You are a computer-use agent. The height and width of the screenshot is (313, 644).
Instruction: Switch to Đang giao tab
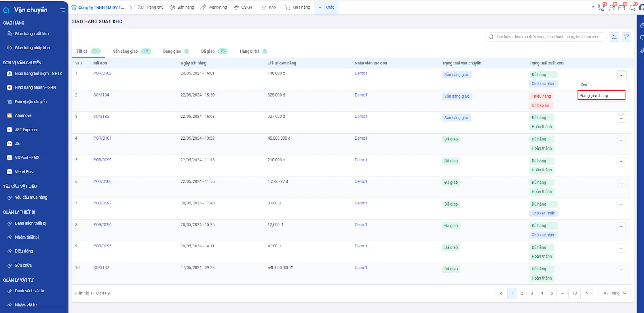click(176, 51)
